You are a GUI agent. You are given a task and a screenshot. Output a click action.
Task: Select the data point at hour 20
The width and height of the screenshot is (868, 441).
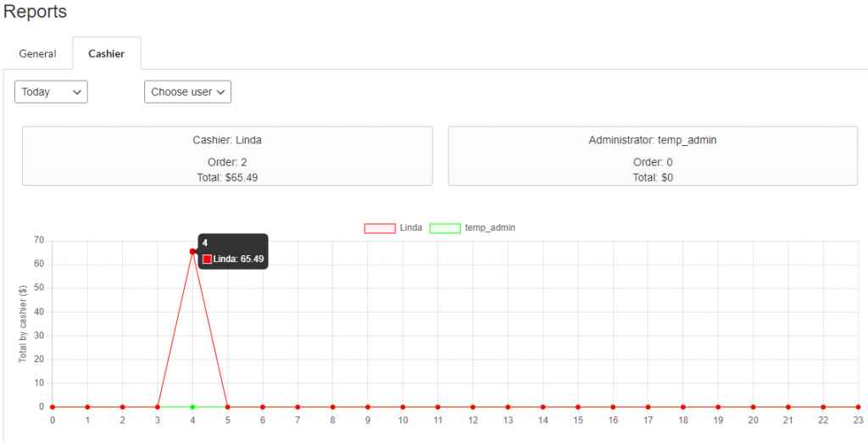(x=753, y=407)
